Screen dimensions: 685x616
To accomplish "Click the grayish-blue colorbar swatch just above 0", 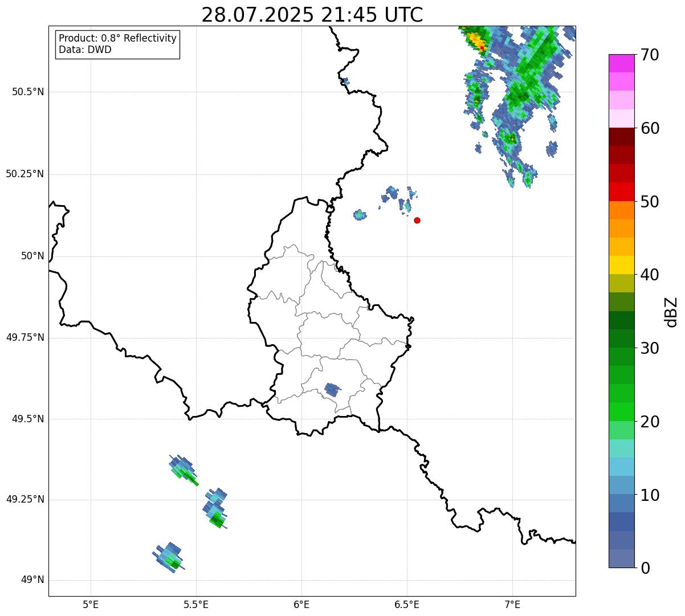I will coord(621,558).
